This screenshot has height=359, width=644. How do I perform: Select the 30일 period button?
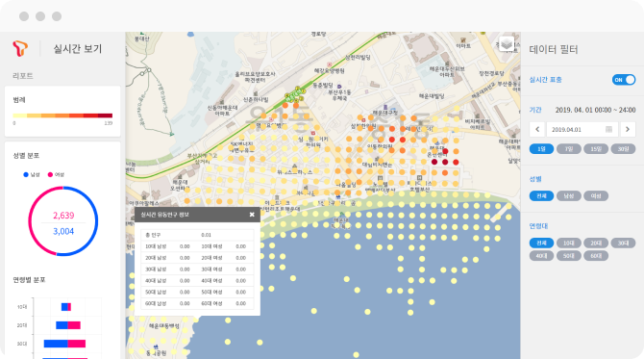[x=623, y=149]
